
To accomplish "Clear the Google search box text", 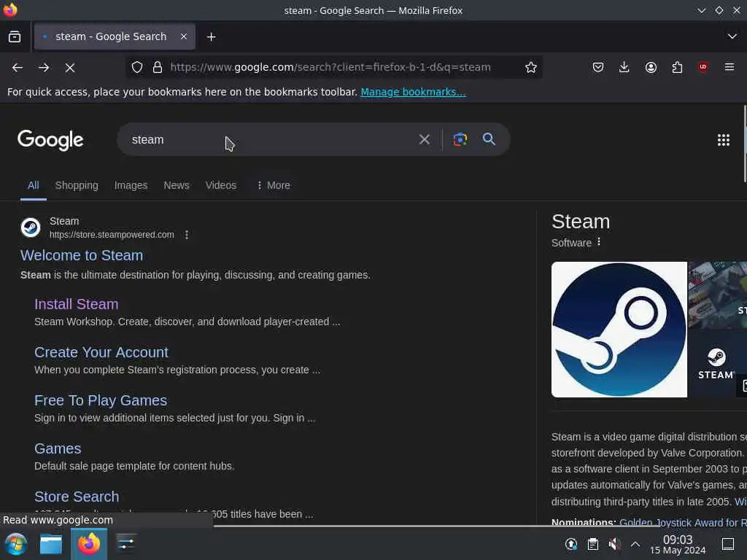I will click(424, 139).
